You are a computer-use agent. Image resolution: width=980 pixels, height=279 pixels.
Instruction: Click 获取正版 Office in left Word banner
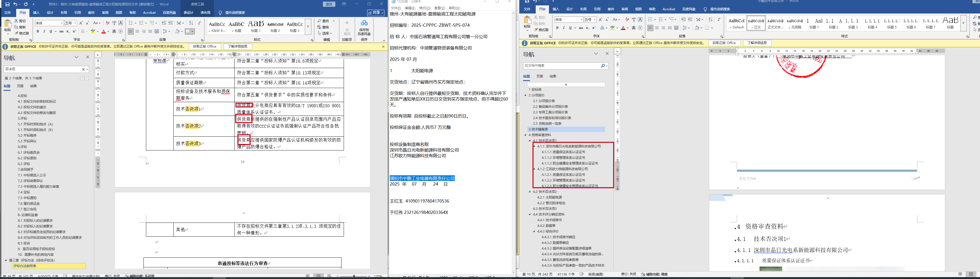pyautogui.click(x=205, y=46)
